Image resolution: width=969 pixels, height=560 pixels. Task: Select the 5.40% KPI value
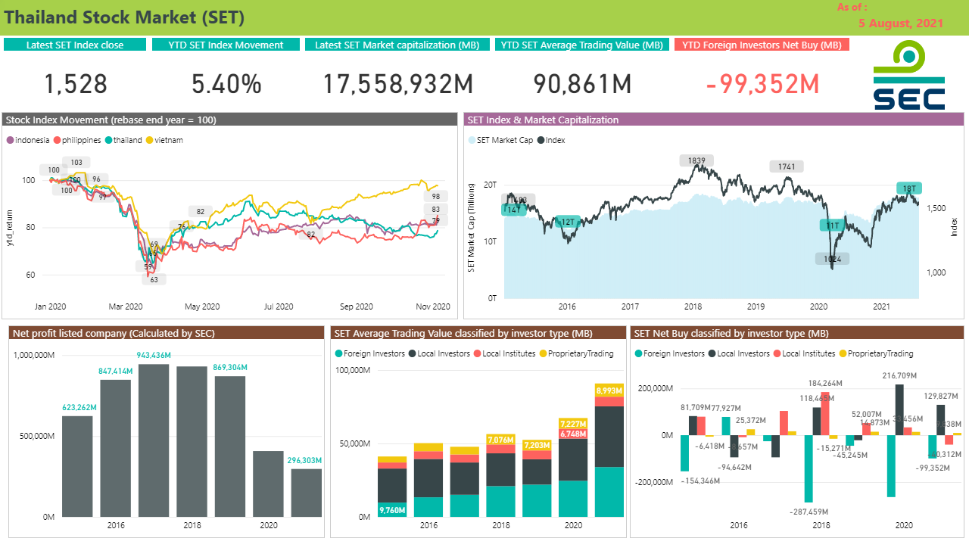click(226, 84)
